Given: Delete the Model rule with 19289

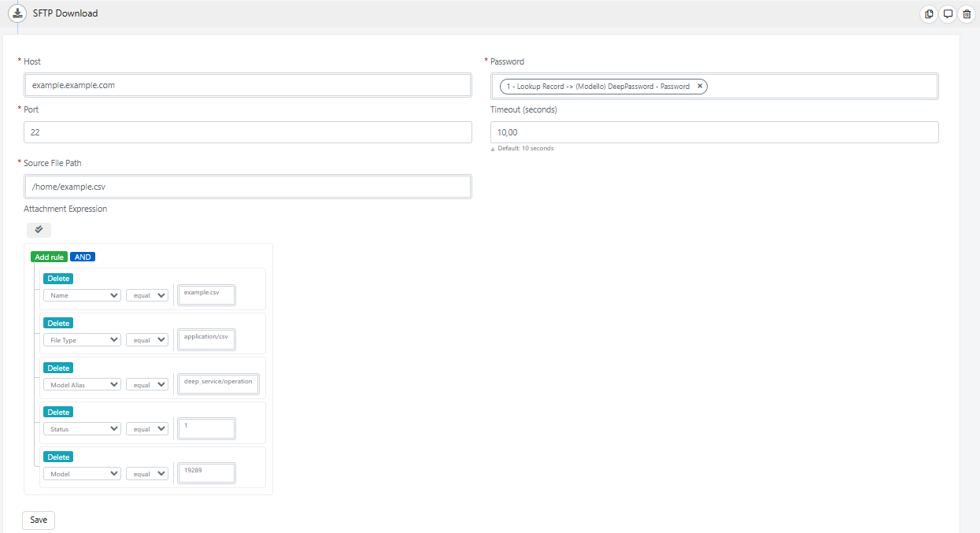Looking at the screenshot, I should (58, 457).
